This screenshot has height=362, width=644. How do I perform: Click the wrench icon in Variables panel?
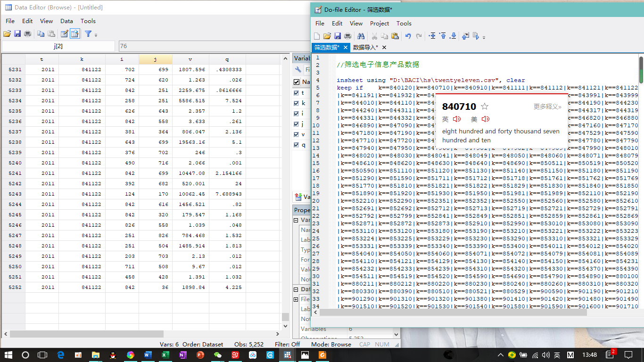coord(298,70)
